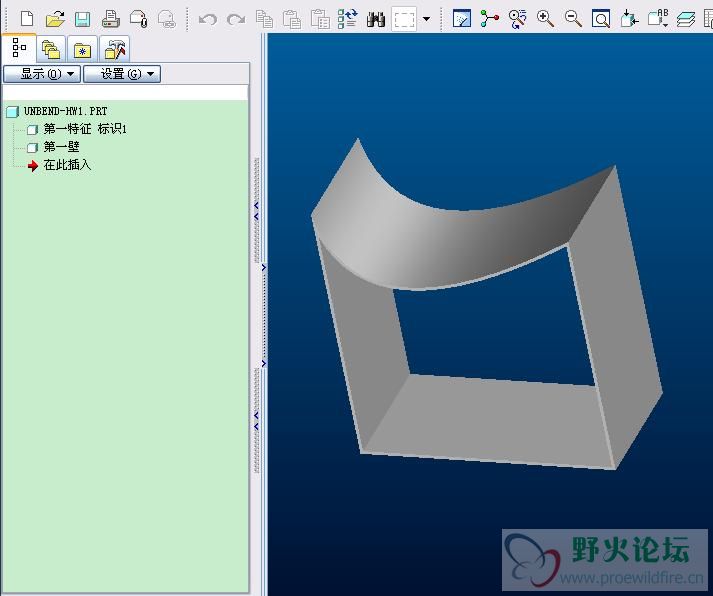Image resolution: width=713 pixels, height=596 pixels.
Task: Click the UNBEND-HW1.PRT part icon
Action: pos(13,111)
